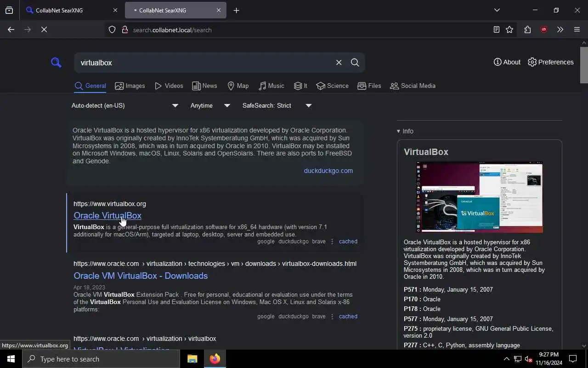
Task: Open Oracle VM VirtualBox - Downloads result
Action: coord(141,276)
